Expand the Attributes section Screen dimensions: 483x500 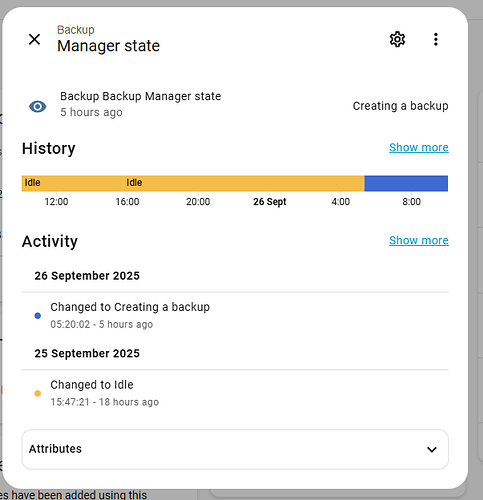(235, 449)
